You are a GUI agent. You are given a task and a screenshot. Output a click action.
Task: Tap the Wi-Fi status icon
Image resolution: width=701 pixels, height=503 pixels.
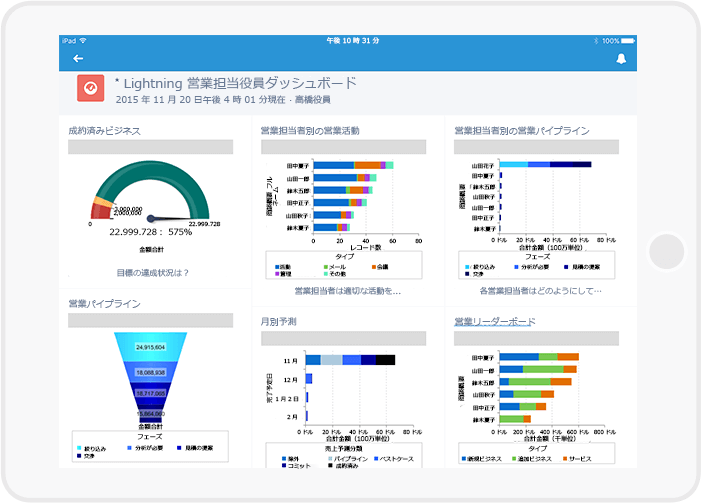[83, 40]
